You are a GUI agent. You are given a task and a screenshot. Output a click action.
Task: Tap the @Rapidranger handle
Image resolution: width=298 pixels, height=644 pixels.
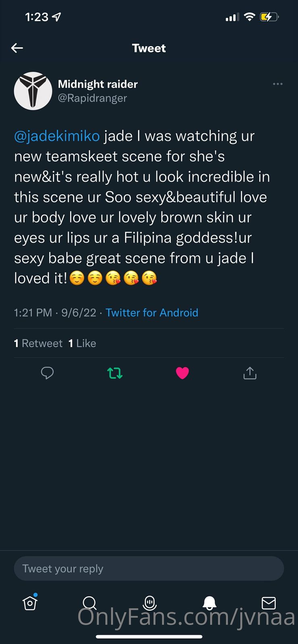coord(92,98)
